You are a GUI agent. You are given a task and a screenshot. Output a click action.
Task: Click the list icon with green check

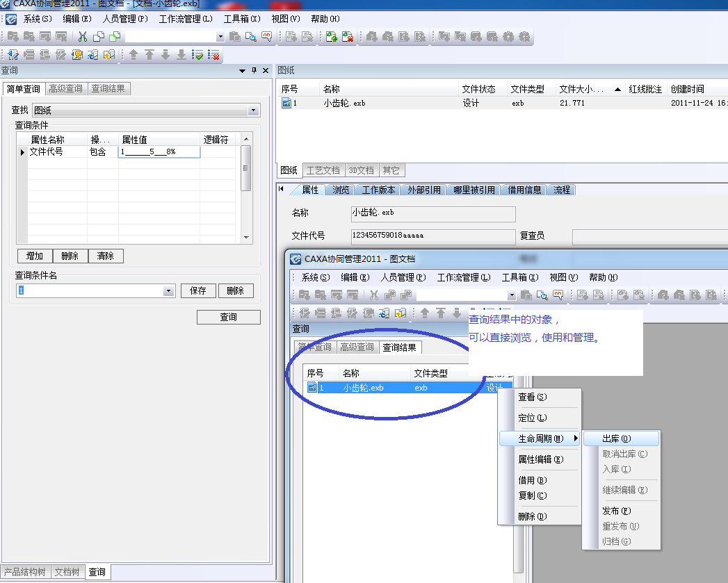click(x=197, y=55)
